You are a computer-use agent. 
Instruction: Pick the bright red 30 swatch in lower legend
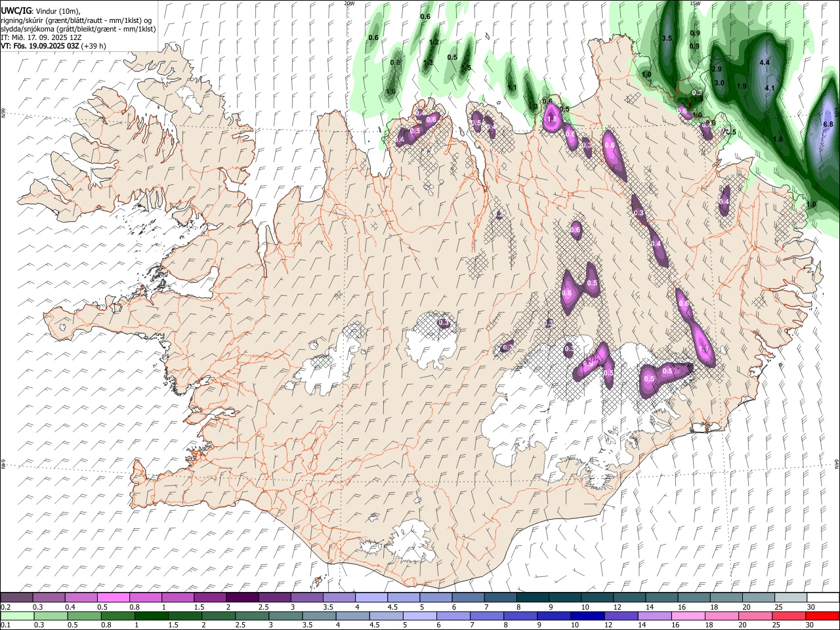822,616
